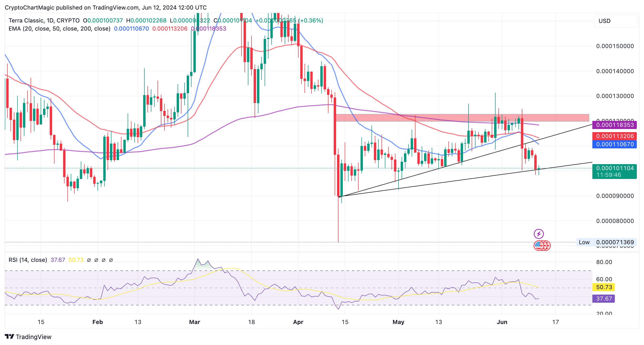Click the purple 37.67 RSI axis label
The height and width of the screenshot is (345, 644).
click(604, 299)
